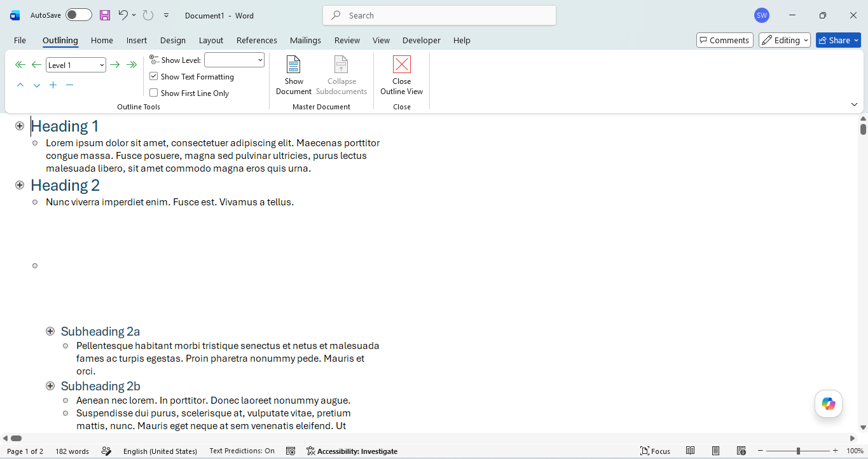Expand the selected outline item (plus)
868x459 pixels.
[53, 85]
